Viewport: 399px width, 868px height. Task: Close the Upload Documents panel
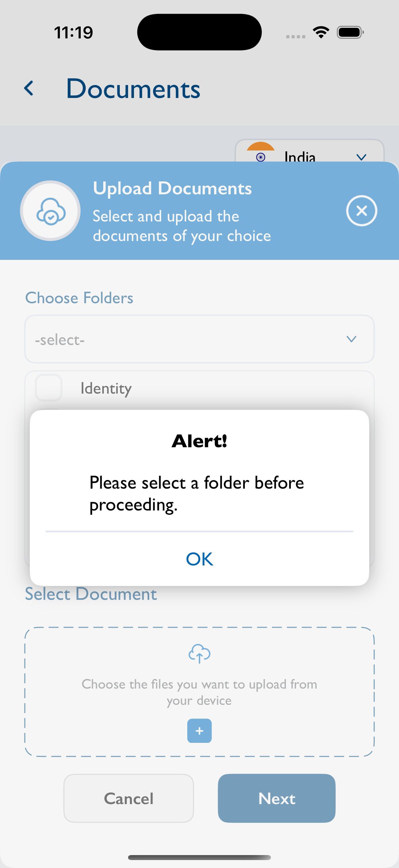point(361,211)
